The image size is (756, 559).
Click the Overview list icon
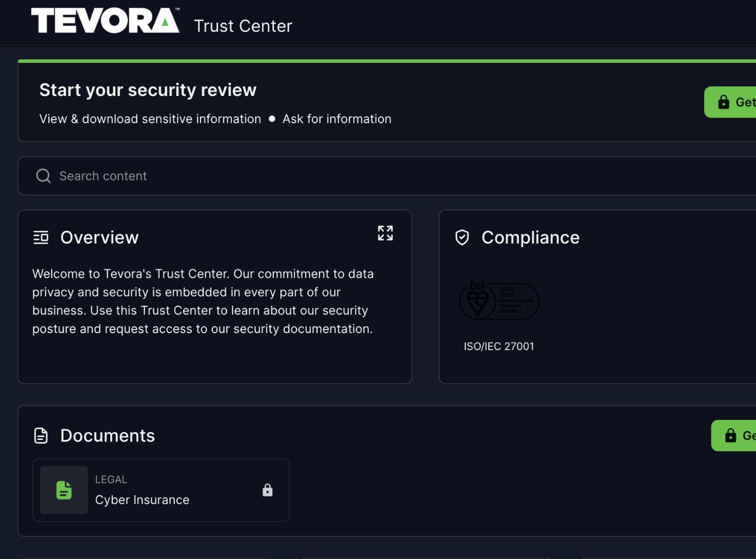tap(41, 238)
